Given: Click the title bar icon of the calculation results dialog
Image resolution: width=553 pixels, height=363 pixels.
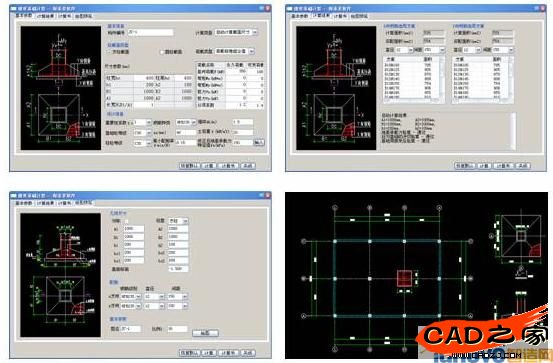Looking at the screenshot, I should [289, 8].
